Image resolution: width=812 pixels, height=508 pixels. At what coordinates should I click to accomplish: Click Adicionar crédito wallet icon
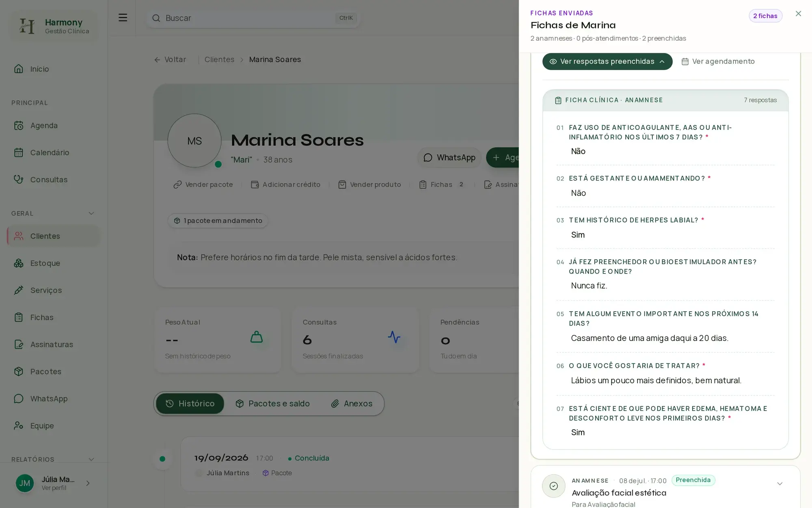click(x=255, y=185)
